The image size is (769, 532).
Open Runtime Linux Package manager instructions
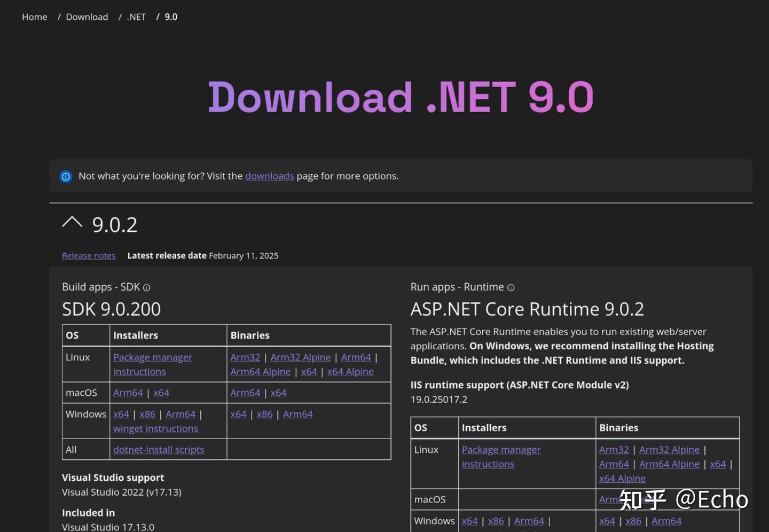[501, 457]
